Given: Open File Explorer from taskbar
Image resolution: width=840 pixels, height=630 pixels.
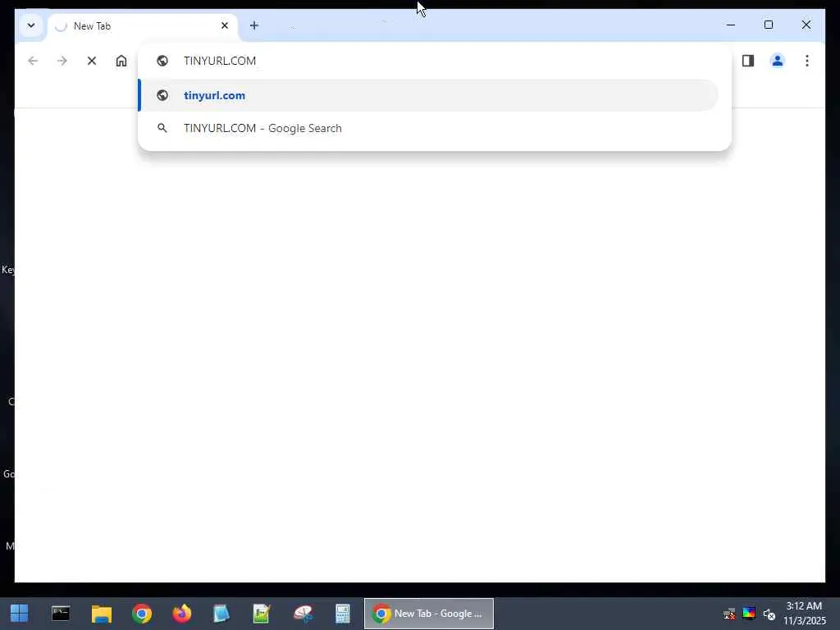Looking at the screenshot, I should 101,614.
